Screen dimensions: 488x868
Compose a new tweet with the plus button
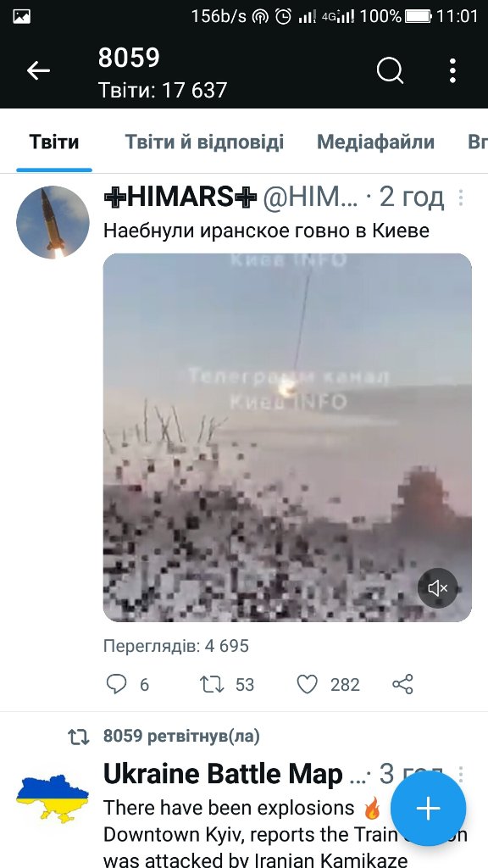(428, 808)
